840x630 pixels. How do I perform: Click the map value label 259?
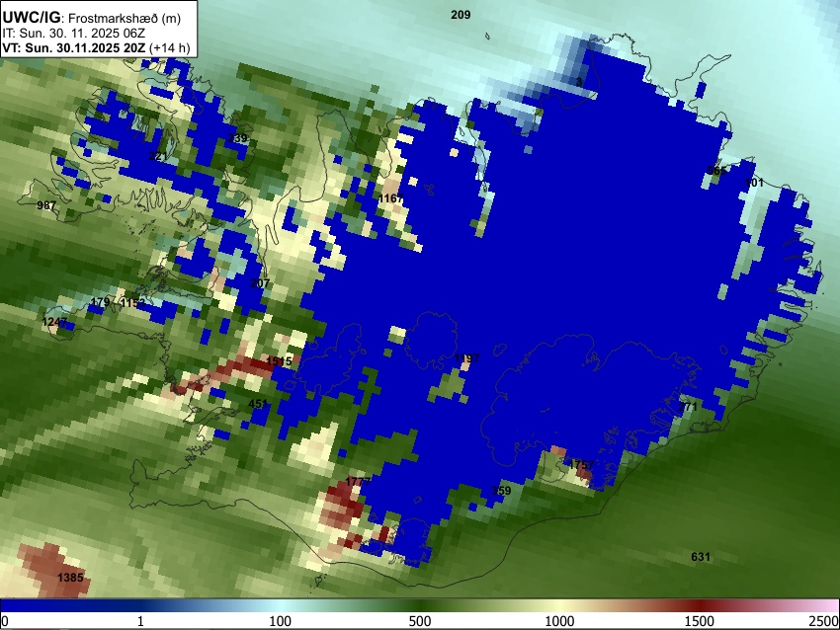pyautogui.click(x=501, y=491)
